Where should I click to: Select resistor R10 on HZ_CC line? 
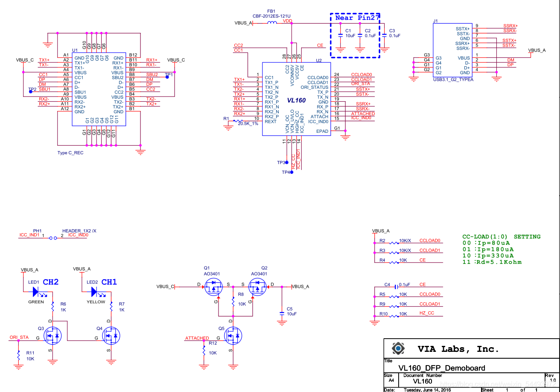click(394, 316)
